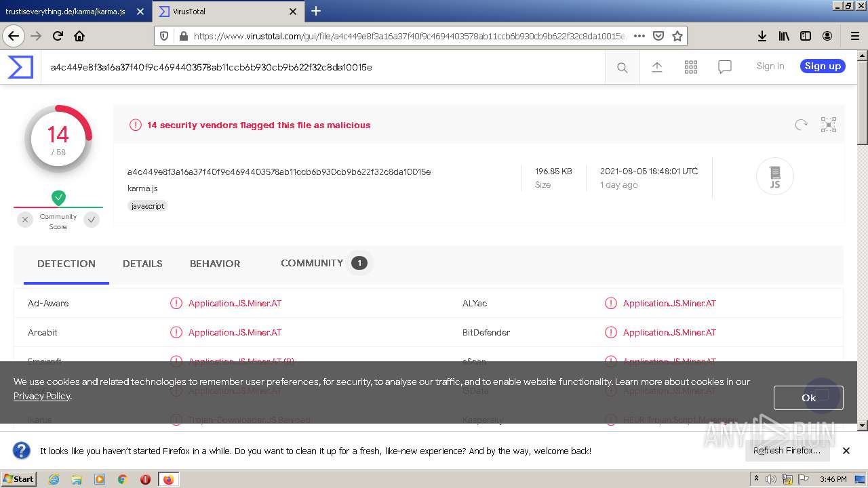The height and width of the screenshot is (488, 868).
Task: Click the Refresh Firefox button
Action: [787, 451]
